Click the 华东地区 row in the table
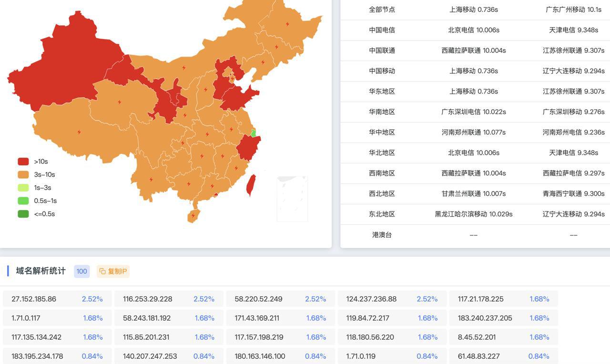 [382, 91]
